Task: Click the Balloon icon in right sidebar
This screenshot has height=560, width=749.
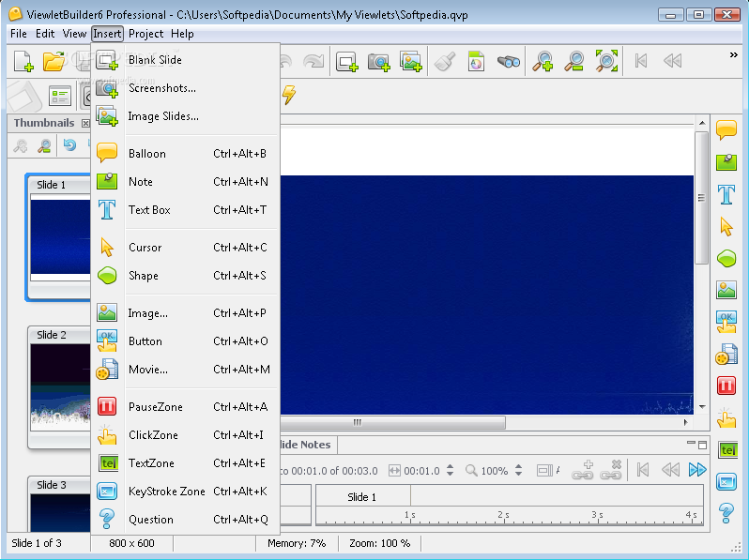Action: coord(726,129)
